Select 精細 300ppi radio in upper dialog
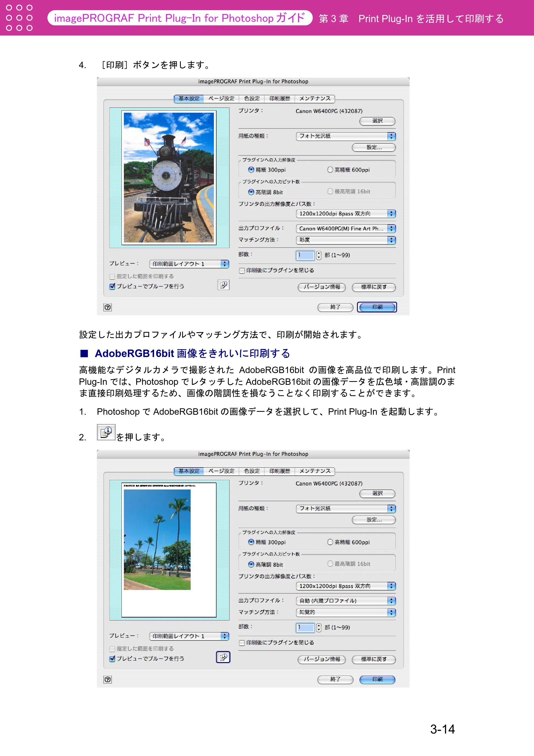Image resolution: width=534 pixels, height=756 pixels. tap(251, 170)
